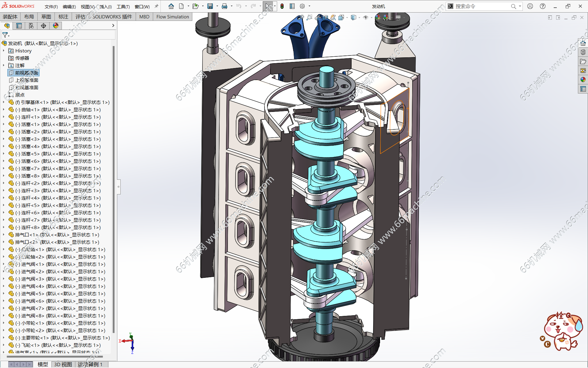Click feature tree vertical scrollbar
588x368 pixels.
pyautogui.click(x=114, y=189)
